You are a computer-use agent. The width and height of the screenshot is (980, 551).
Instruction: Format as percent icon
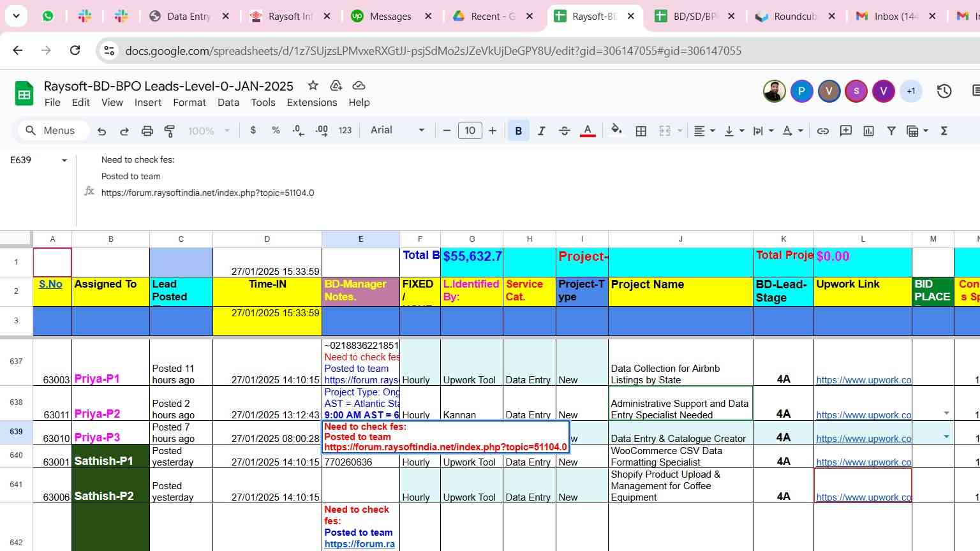pos(276,130)
